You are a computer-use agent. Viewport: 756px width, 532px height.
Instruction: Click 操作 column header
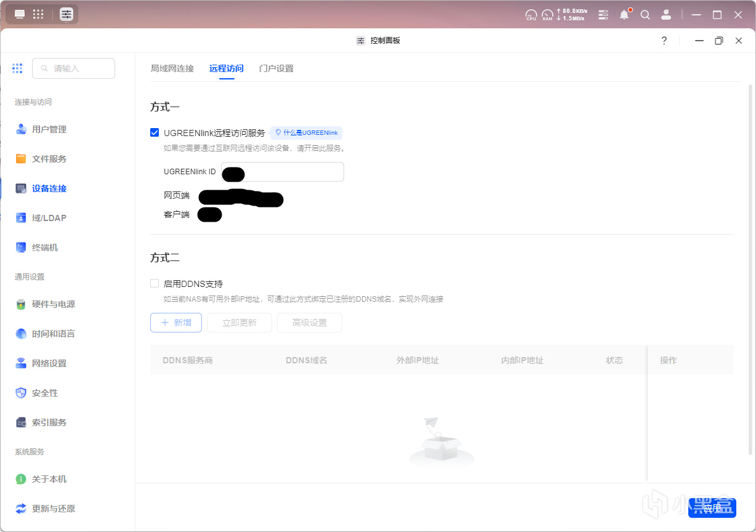point(669,360)
